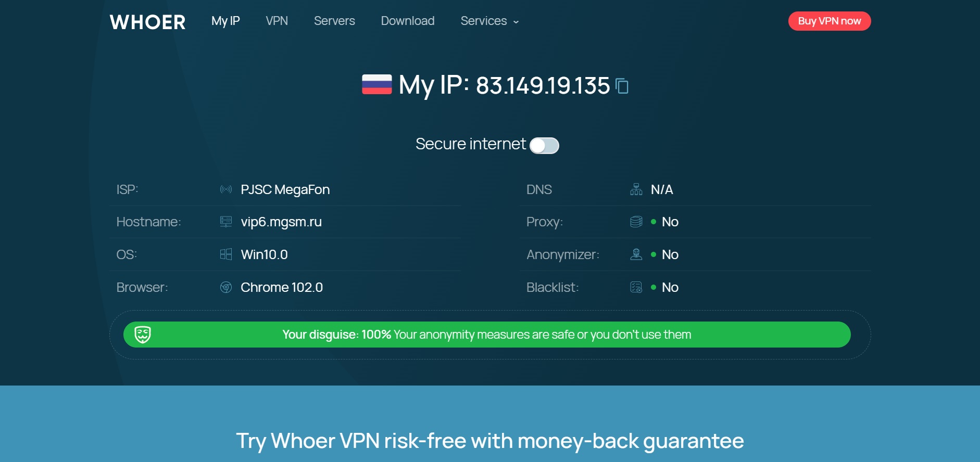
Task: Click the Blacklist checklist icon
Action: pos(636,287)
